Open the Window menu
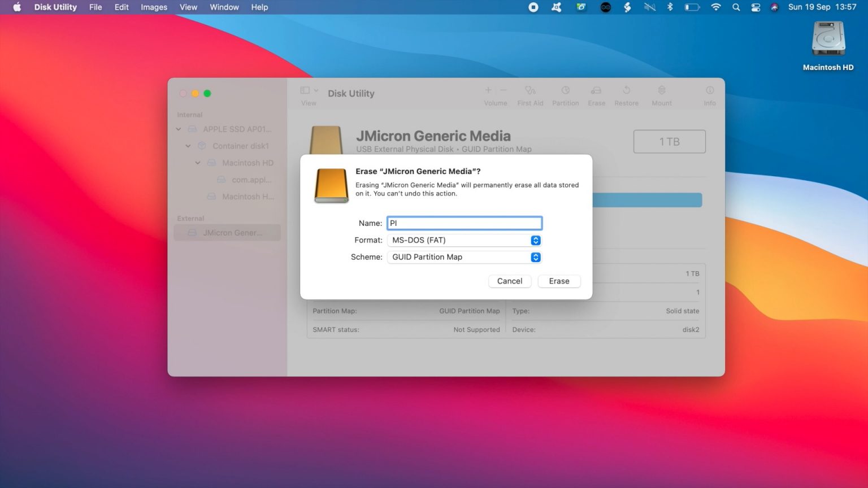This screenshot has height=488, width=868. click(224, 7)
